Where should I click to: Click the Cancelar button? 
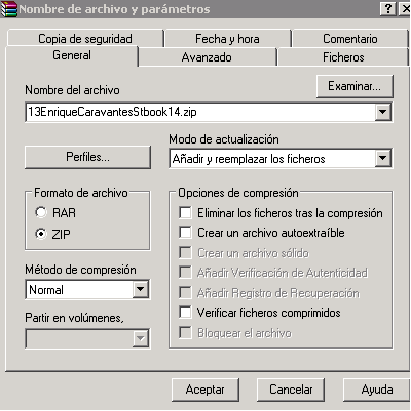[291, 389]
